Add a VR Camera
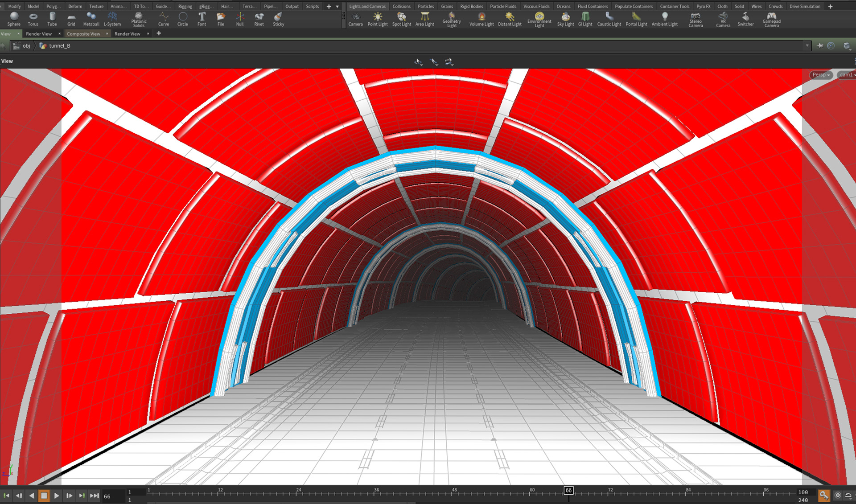 click(x=723, y=20)
